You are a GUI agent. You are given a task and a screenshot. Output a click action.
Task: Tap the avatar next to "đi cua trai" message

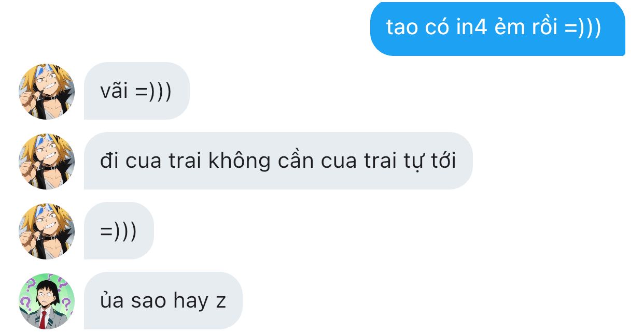click(x=47, y=162)
